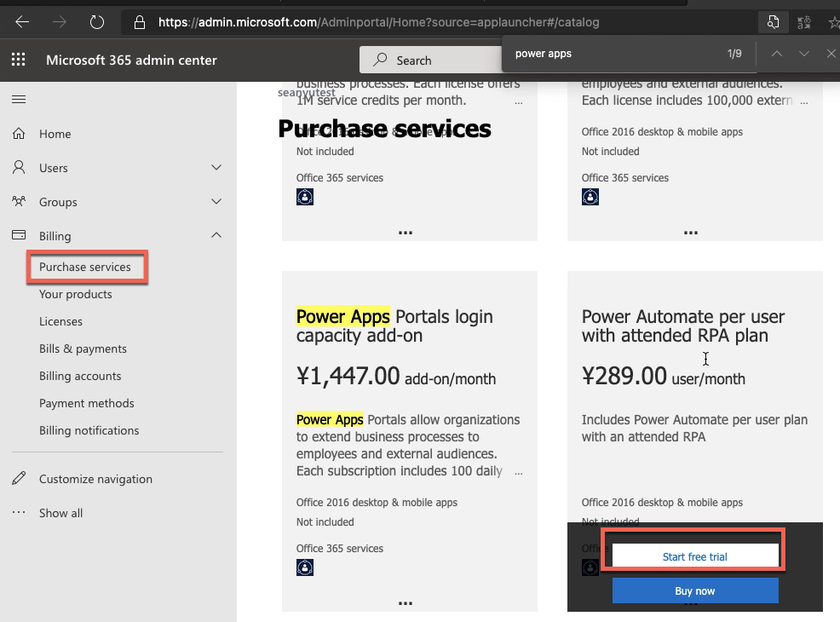
Task: Click the Search box in admin center
Action: coord(431,60)
